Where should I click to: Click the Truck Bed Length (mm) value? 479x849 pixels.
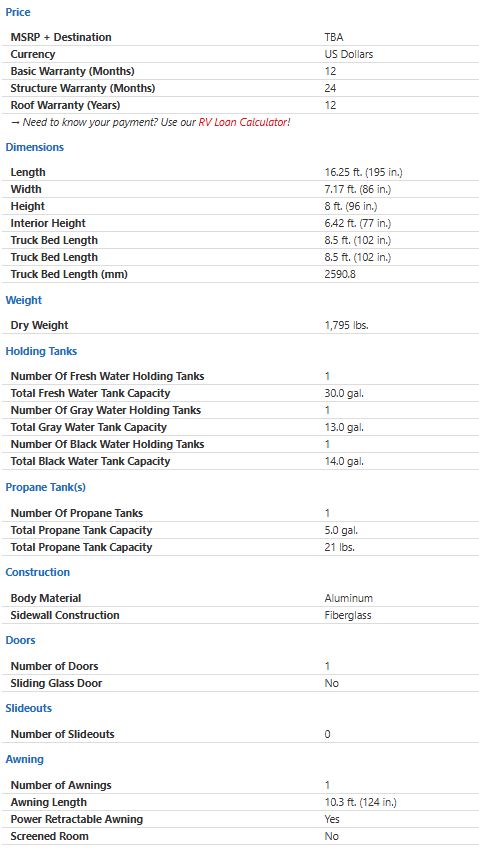tap(340, 274)
